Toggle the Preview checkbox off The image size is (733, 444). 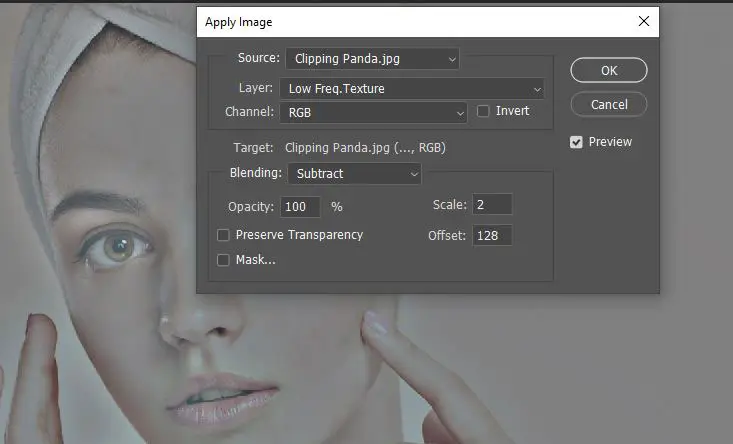(x=576, y=142)
